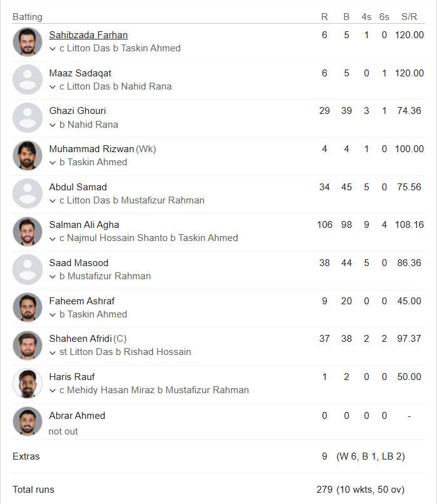Open Muhammad Rizwan's player photo
This screenshot has width=437, height=504.
(28, 155)
